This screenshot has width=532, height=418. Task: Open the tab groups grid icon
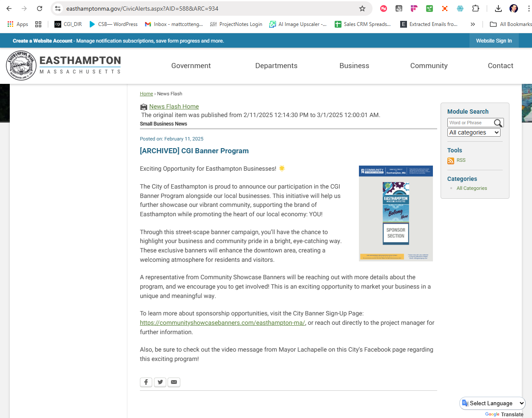point(38,24)
